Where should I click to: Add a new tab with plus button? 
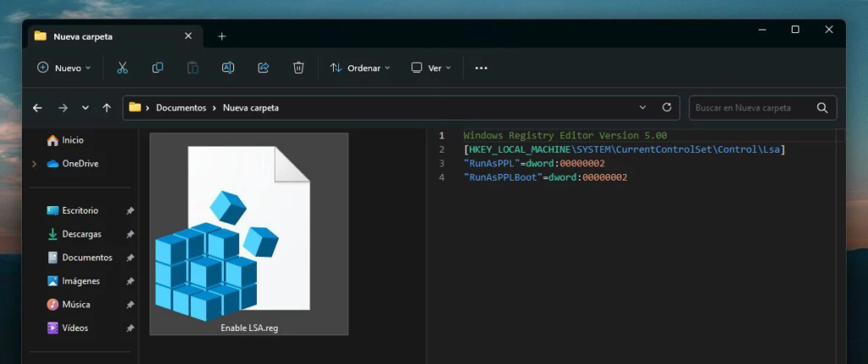(222, 36)
